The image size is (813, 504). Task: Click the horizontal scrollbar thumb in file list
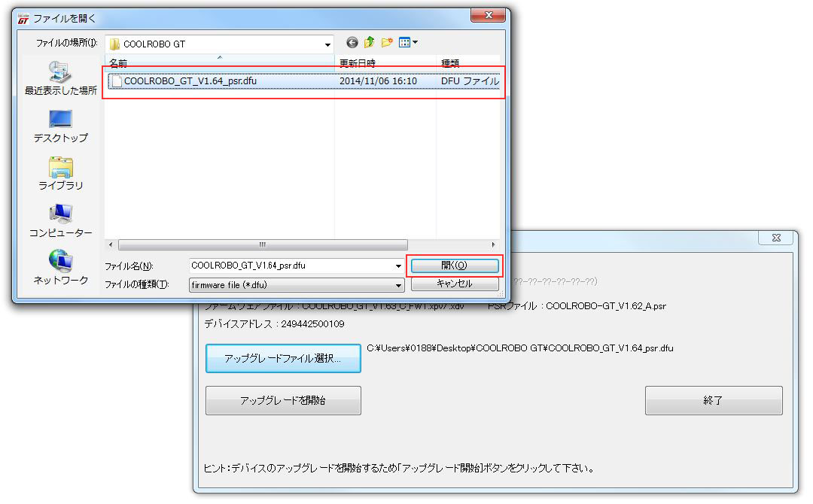tap(263, 244)
